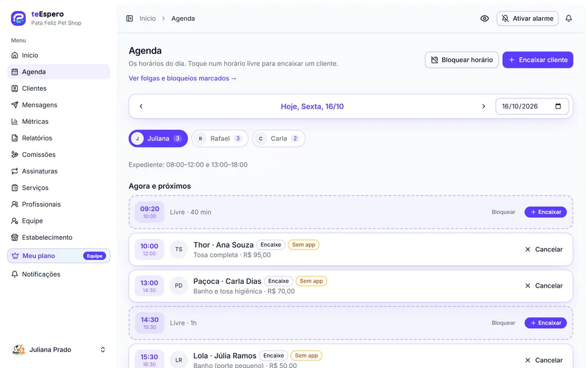588x368 pixels.
Task: Click Bloquear on the 14:30 free slot
Action: pyautogui.click(x=503, y=323)
